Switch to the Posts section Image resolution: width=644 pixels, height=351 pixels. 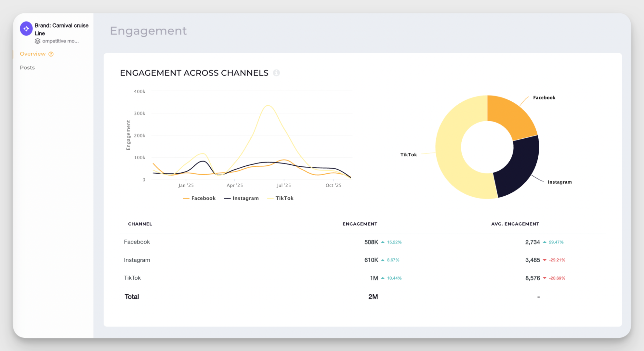[27, 67]
